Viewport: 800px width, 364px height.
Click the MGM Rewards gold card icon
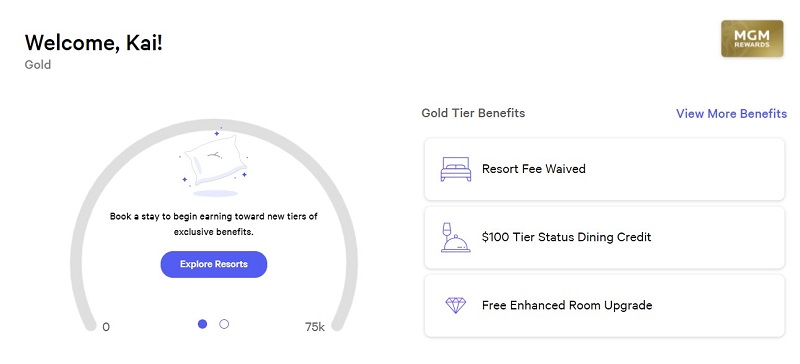(752, 38)
